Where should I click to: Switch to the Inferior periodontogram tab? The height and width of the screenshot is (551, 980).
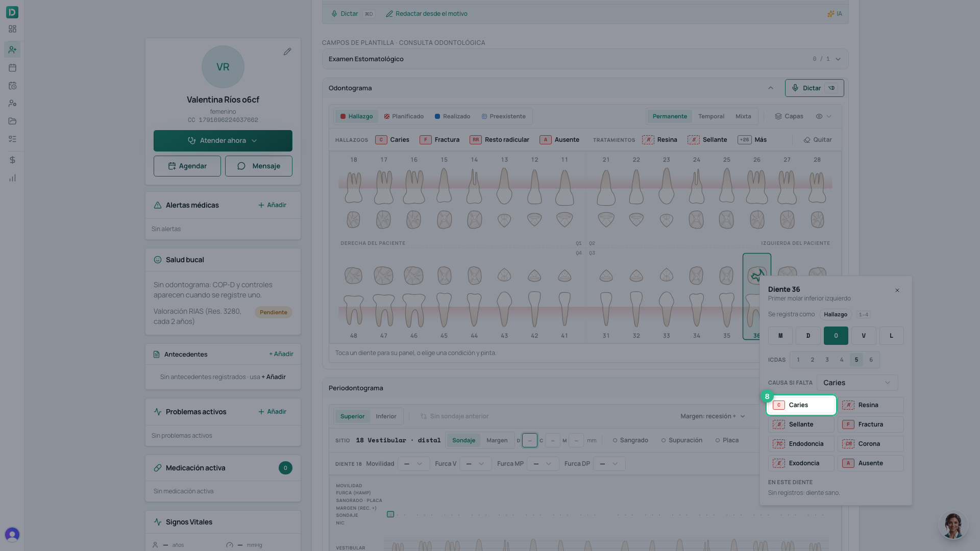pos(386,416)
